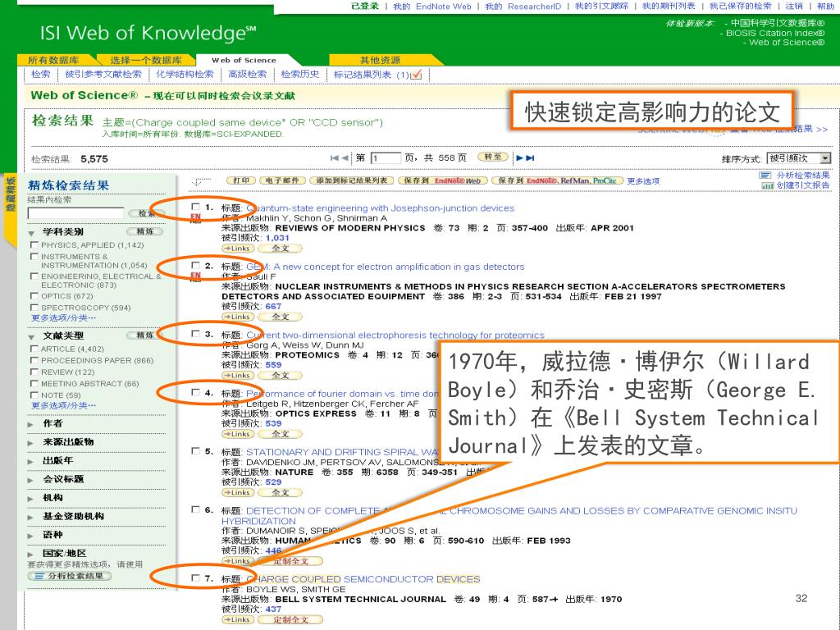Switch to 所有数据库 tab
Screen dimensions: 840x630
tap(53, 60)
